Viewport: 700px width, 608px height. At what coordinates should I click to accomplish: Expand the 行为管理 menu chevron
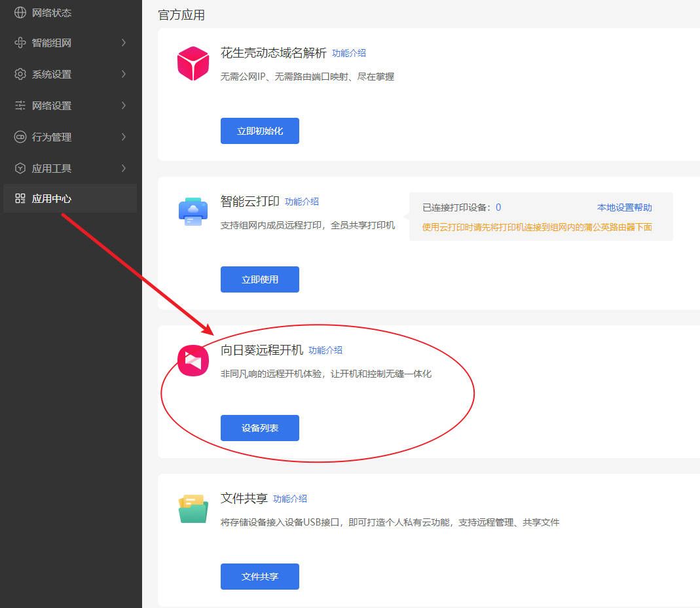[124, 137]
